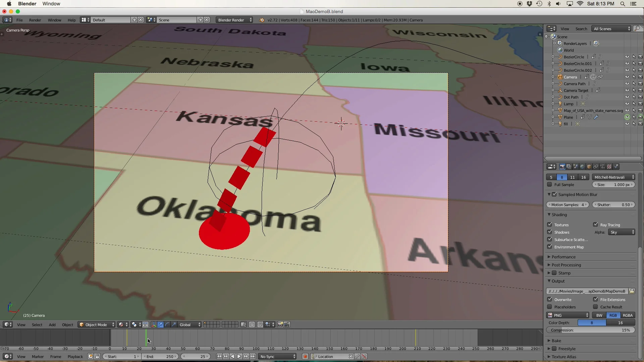Viewport: 644px width, 362px height.
Task: Toggle the translate manipulator arrow icon
Action: [160, 324]
